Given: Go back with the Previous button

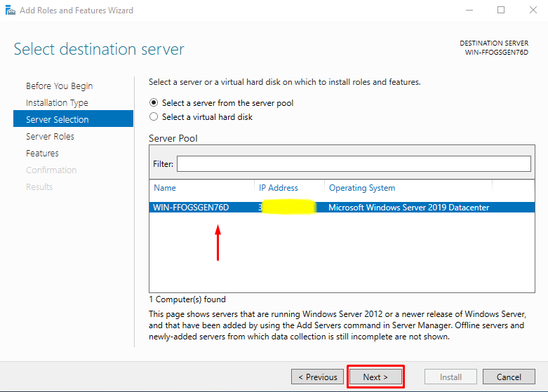Looking at the screenshot, I should 317,377.
